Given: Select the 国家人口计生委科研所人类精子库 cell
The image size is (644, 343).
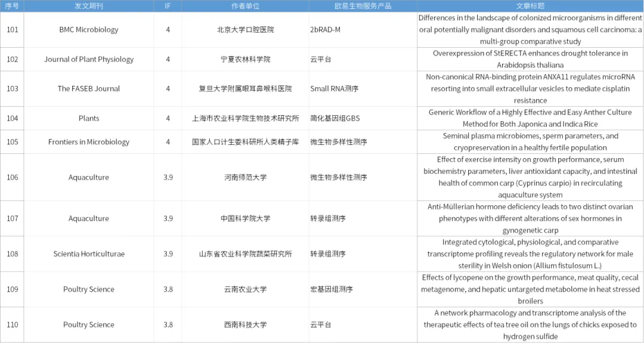Looking at the screenshot, I should [245, 142].
